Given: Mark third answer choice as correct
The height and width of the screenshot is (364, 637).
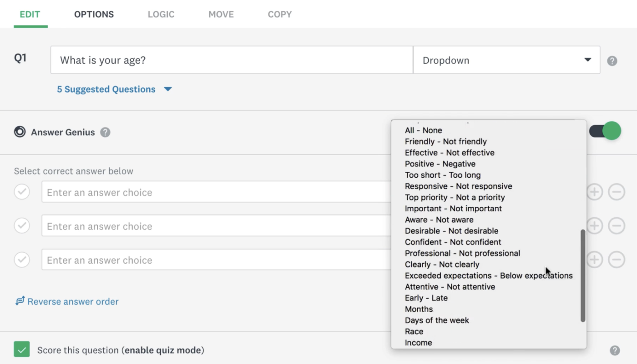Looking at the screenshot, I should tap(22, 259).
